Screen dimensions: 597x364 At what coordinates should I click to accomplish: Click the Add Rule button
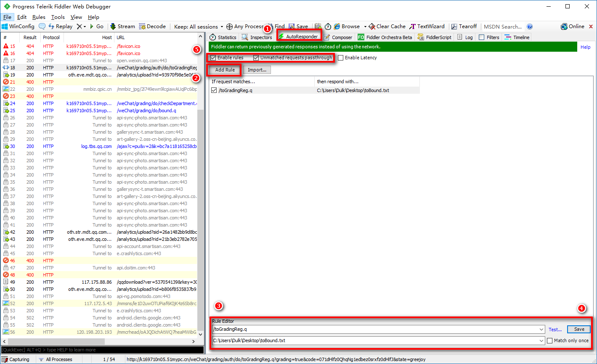pyautogui.click(x=225, y=70)
